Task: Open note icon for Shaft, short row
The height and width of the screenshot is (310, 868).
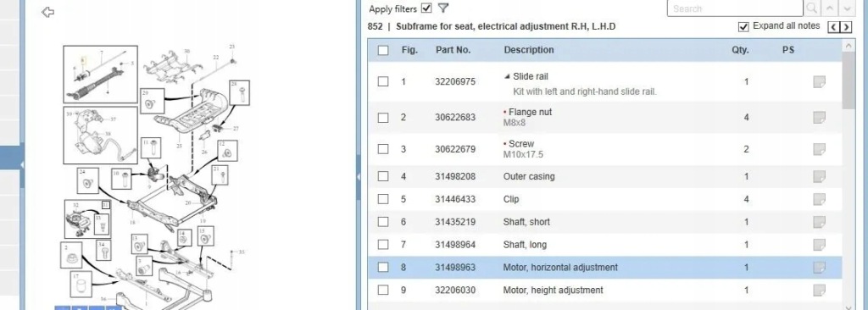Action: coord(820,222)
